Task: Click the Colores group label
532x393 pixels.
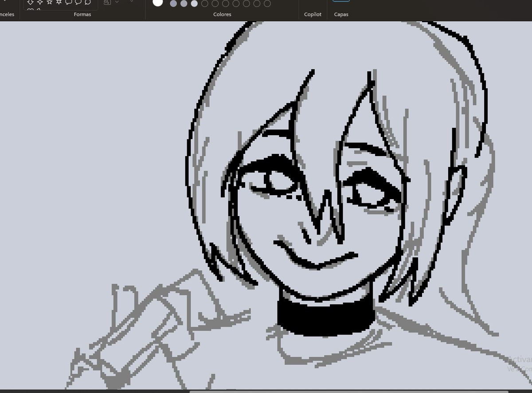Action: [222, 14]
